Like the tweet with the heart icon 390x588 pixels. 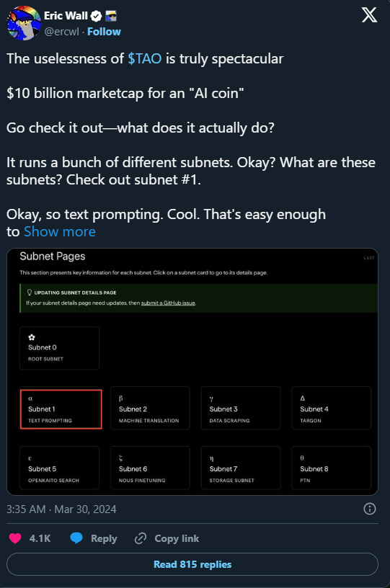pos(15,538)
